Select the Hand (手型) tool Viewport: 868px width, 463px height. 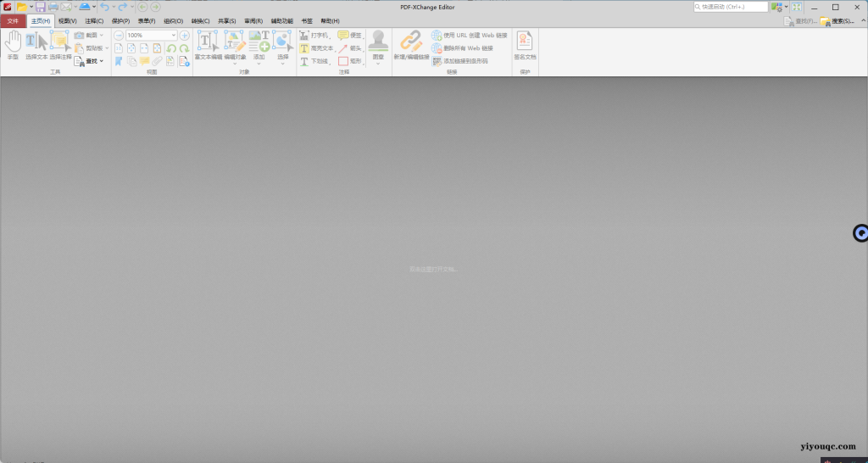point(13,44)
